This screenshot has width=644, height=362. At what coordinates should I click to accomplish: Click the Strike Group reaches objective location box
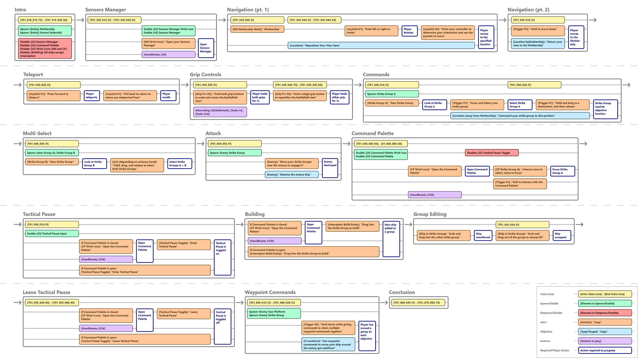[605, 109]
